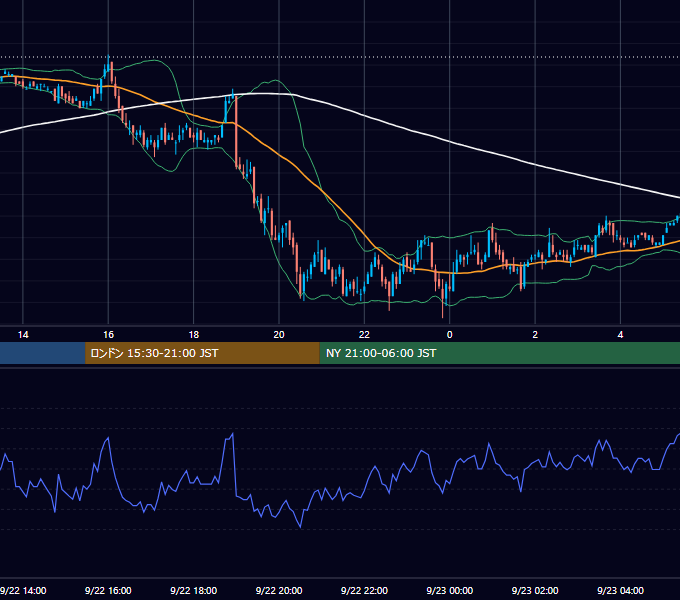Click the 9/23 02:00 date label
This screenshot has height=600, width=680.
click(535, 590)
